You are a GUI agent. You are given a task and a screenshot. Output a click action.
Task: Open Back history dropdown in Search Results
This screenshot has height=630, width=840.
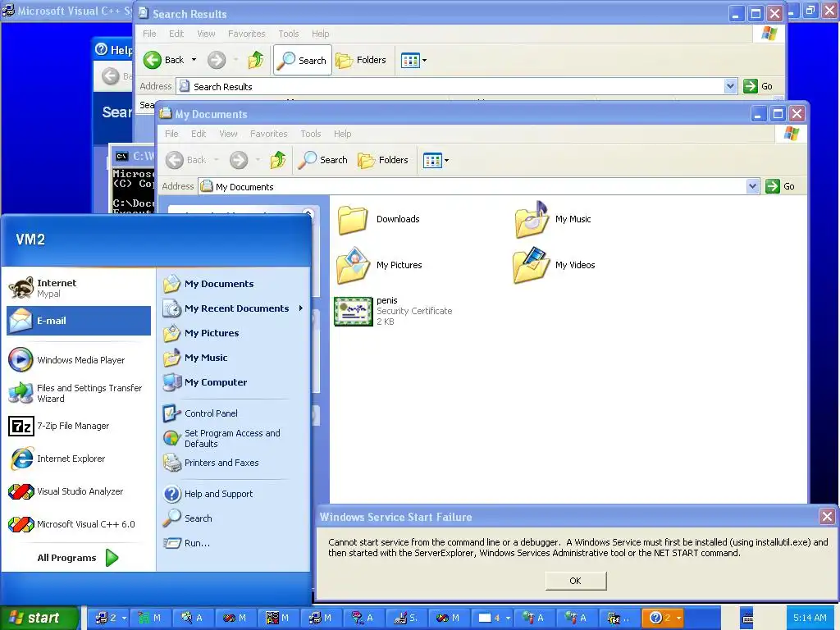click(194, 60)
